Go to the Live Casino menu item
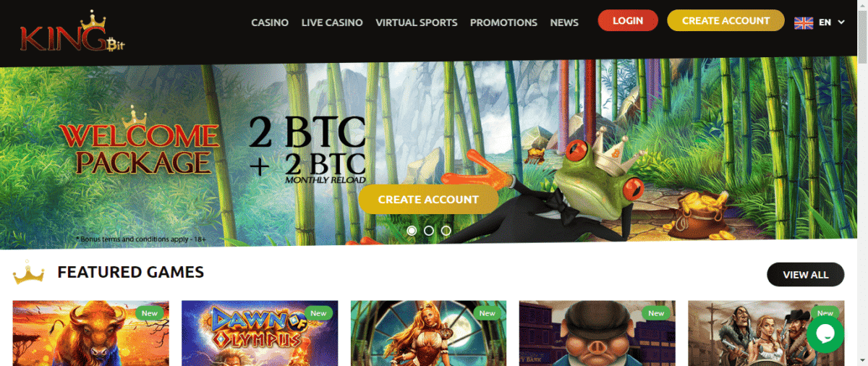Image resolution: width=868 pixels, height=366 pixels. point(332,22)
